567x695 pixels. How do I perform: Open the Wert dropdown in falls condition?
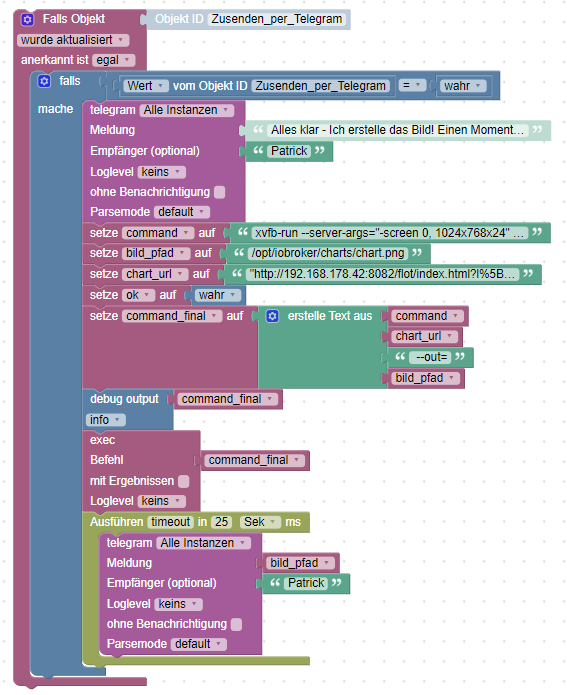(x=146, y=86)
